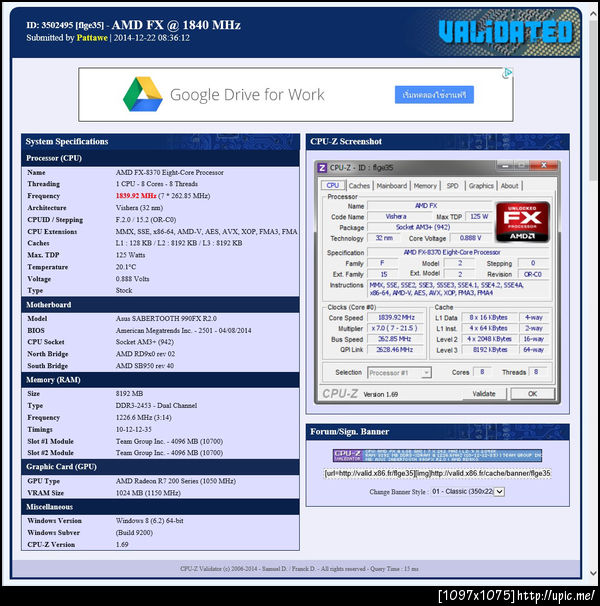600x606 pixels.
Task: Click the page scrollbar up arrow
Action: point(593,14)
